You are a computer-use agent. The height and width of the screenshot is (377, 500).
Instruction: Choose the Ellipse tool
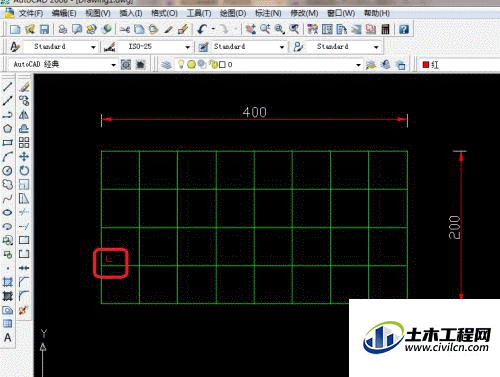(x=8, y=212)
